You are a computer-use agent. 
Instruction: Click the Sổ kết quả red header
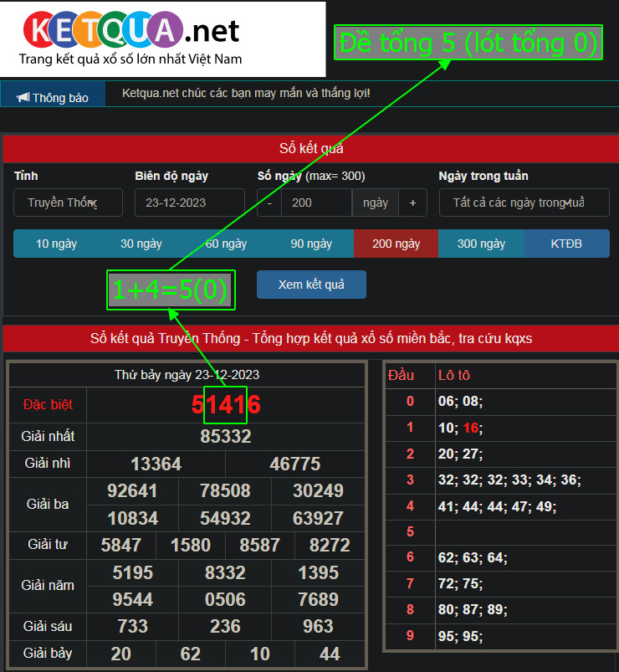311,148
